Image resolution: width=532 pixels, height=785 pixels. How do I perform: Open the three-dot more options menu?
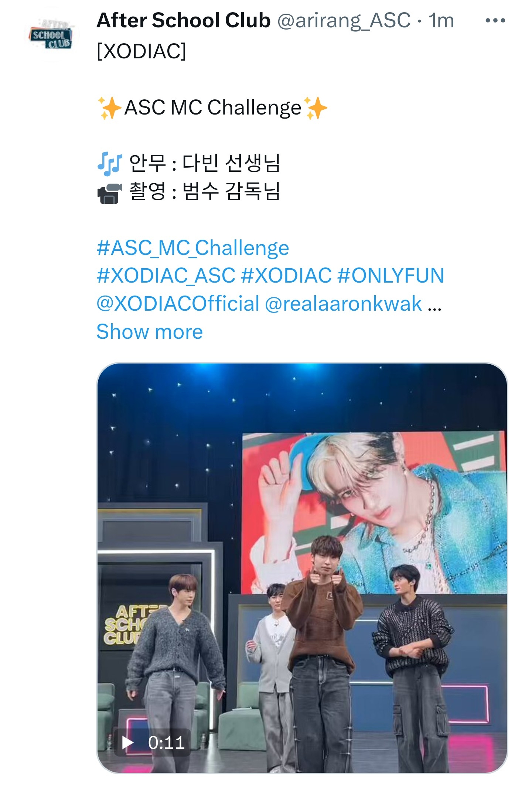(x=495, y=21)
